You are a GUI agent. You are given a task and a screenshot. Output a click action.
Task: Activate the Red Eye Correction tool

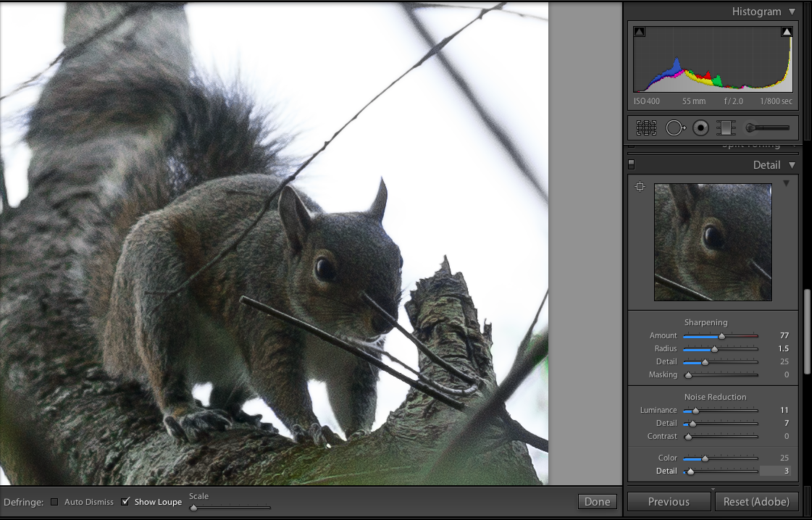pyautogui.click(x=700, y=128)
